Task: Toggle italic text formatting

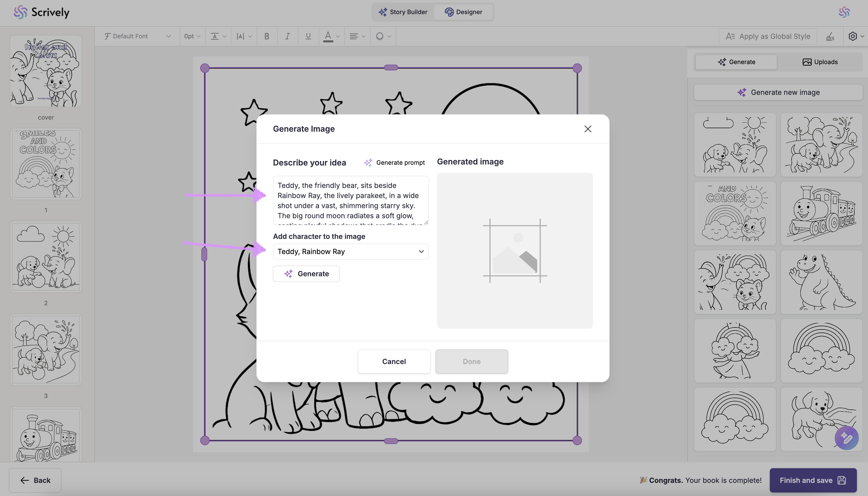Action: (x=287, y=36)
